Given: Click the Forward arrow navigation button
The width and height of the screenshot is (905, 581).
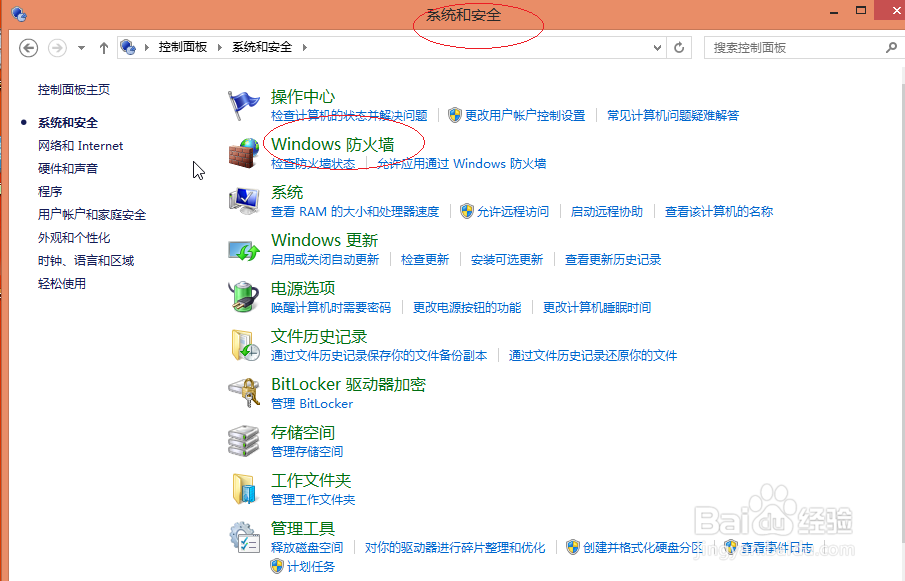Looking at the screenshot, I should 57,47.
